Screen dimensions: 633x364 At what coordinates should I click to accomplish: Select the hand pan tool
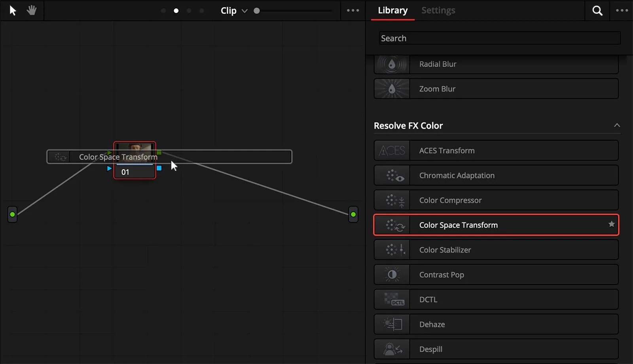coord(32,10)
